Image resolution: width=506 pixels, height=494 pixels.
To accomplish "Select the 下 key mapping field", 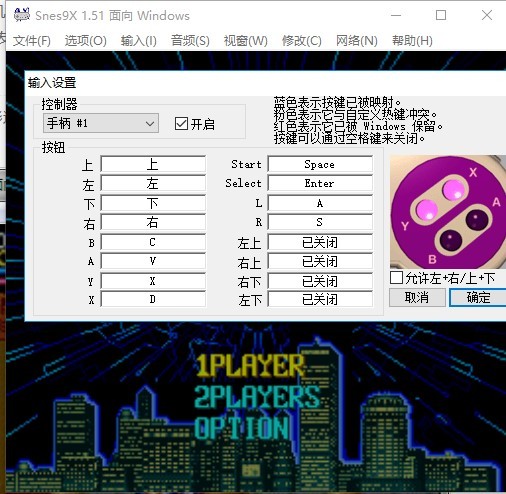I will [153, 203].
